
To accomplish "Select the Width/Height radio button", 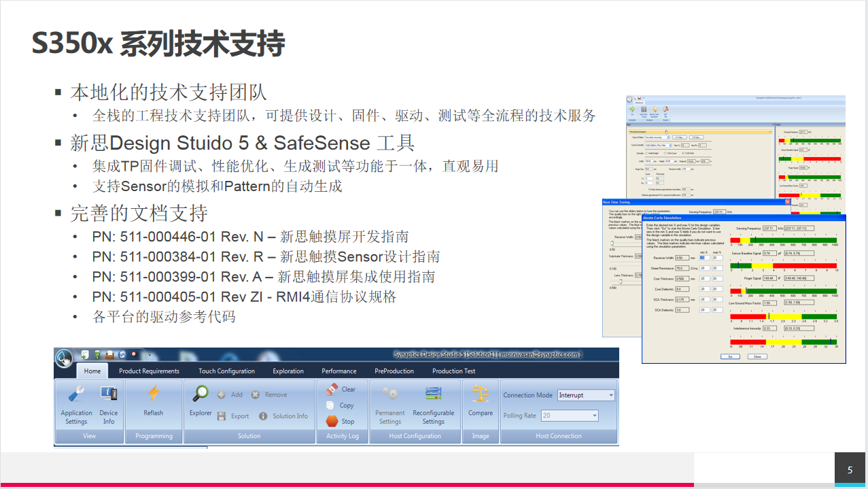I will tap(646, 153).
